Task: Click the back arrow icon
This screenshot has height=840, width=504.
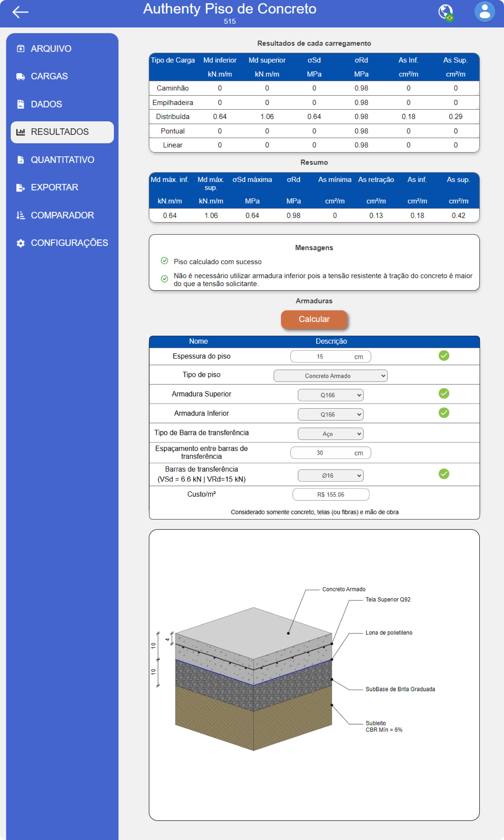Action: tap(20, 12)
